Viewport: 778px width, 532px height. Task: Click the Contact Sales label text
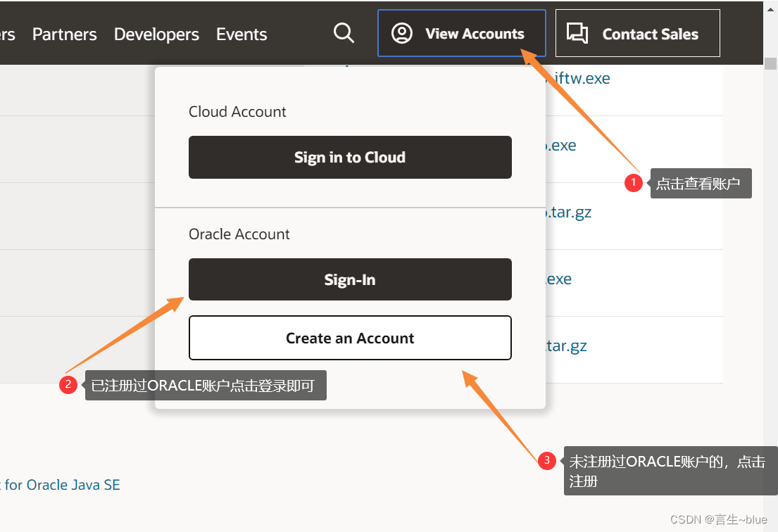(x=650, y=34)
